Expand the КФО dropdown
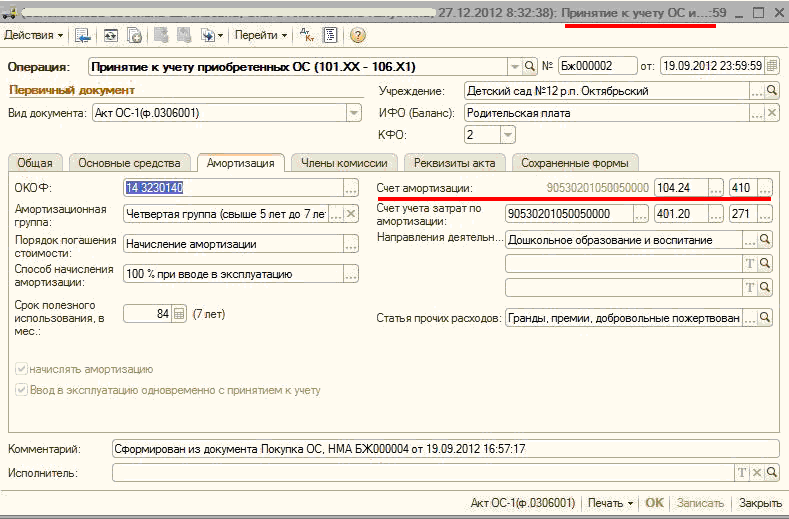Viewport: 789px width, 519px height. coord(508,134)
